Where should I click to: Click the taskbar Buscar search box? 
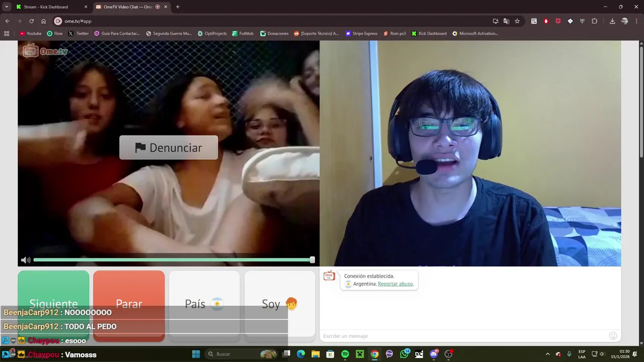(242, 354)
